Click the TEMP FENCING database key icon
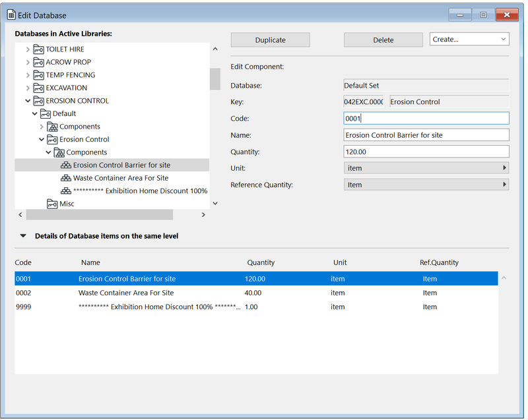 tap(38, 75)
